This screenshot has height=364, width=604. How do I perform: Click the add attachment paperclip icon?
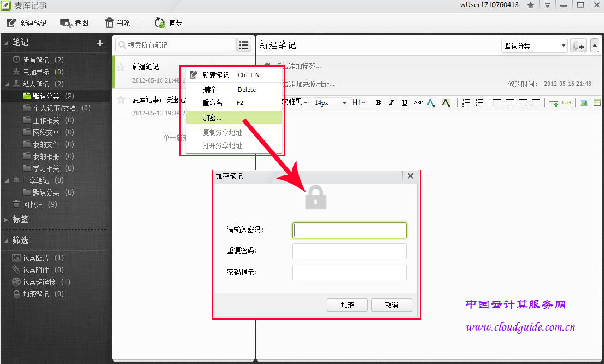pyautogui.click(x=578, y=46)
